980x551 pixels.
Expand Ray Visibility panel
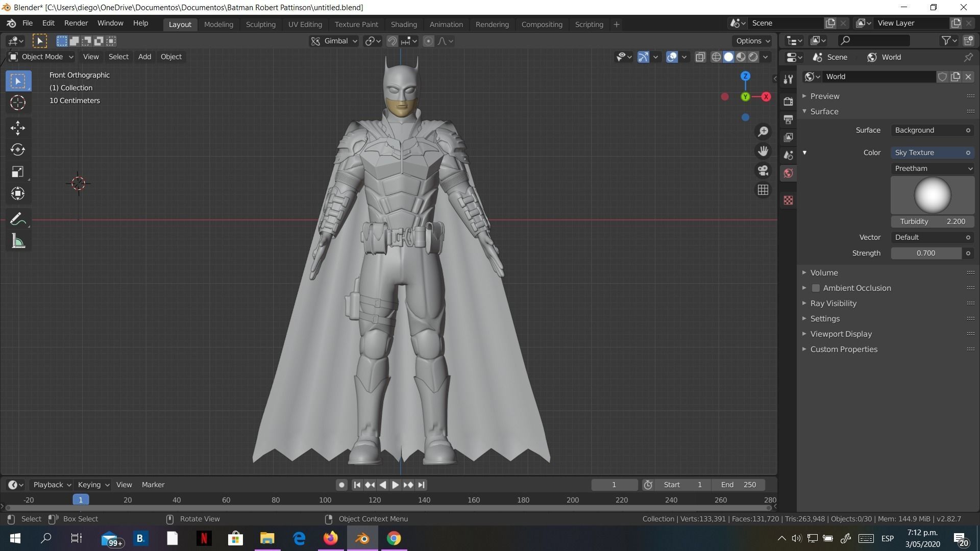coord(833,304)
